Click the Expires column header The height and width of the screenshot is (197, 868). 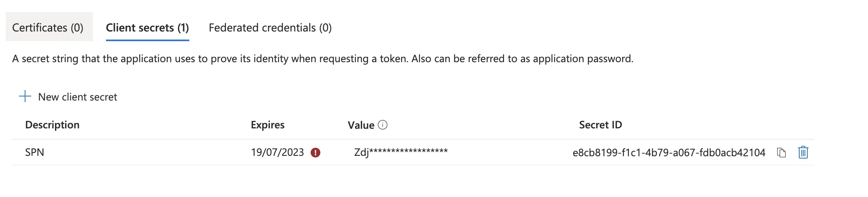pyautogui.click(x=267, y=125)
